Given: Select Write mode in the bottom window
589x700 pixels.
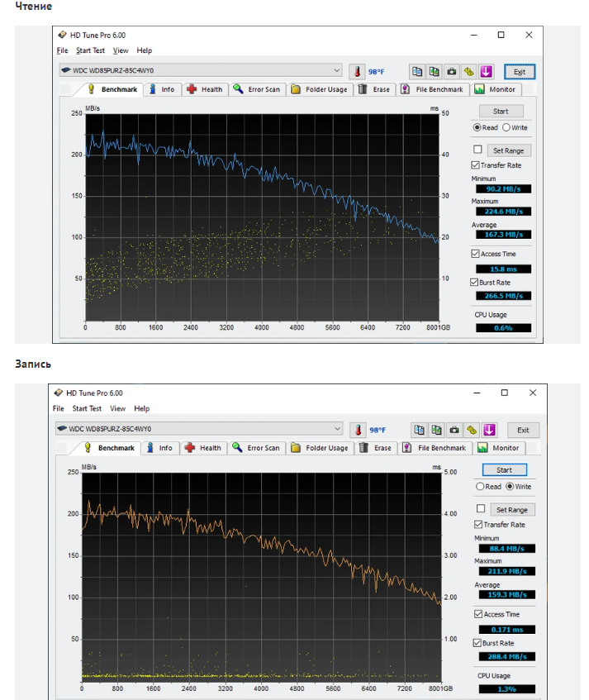Looking at the screenshot, I should click(510, 487).
